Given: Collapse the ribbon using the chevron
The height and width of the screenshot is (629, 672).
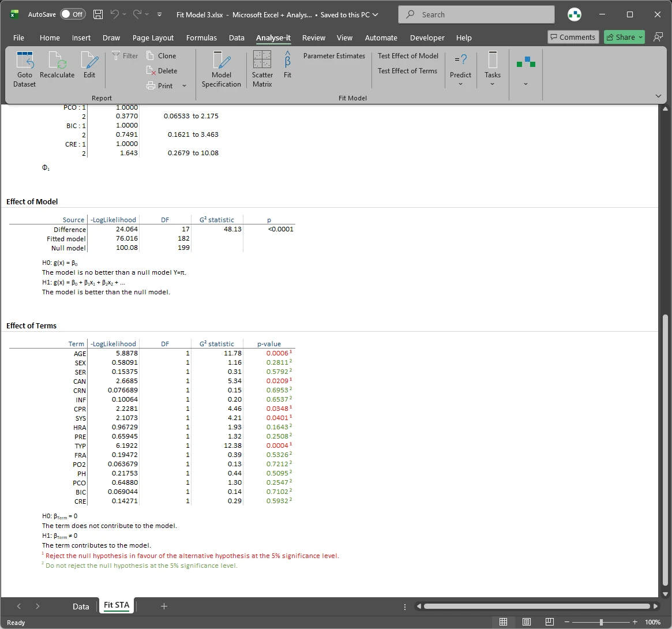Looking at the screenshot, I should tap(658, 96).
